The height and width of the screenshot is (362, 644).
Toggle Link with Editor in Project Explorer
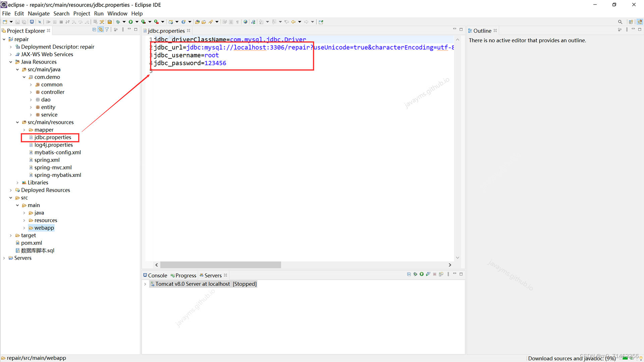pyautogui.click(x=101, y=30)
